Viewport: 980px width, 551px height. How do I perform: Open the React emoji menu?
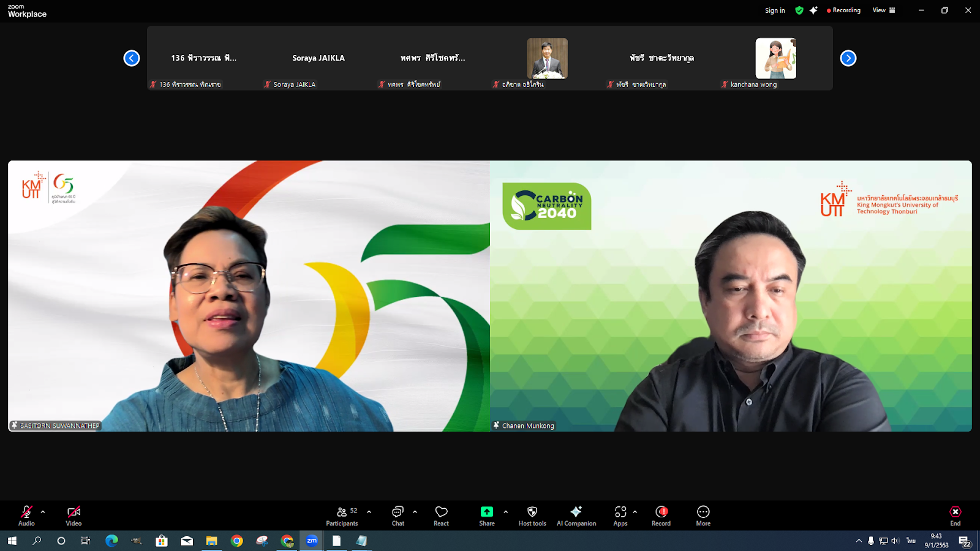[441, 515]
